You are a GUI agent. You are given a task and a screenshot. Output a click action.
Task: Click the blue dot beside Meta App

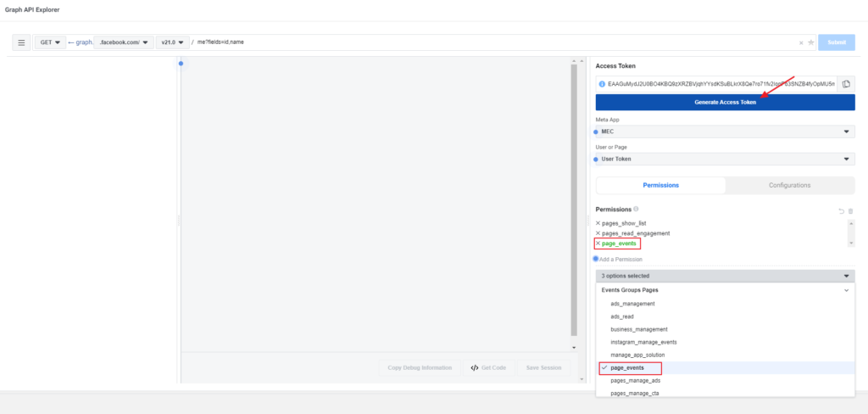pos(596,131)
